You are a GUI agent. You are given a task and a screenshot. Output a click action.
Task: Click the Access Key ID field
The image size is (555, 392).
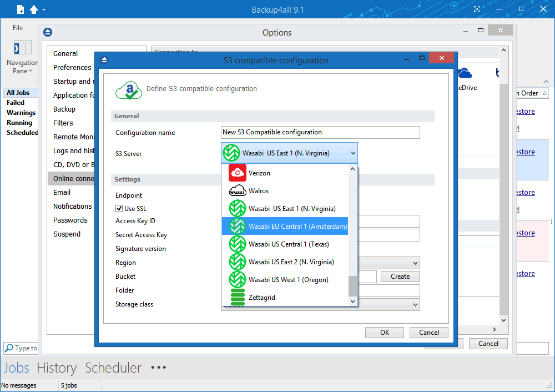(x=389, y=221)
